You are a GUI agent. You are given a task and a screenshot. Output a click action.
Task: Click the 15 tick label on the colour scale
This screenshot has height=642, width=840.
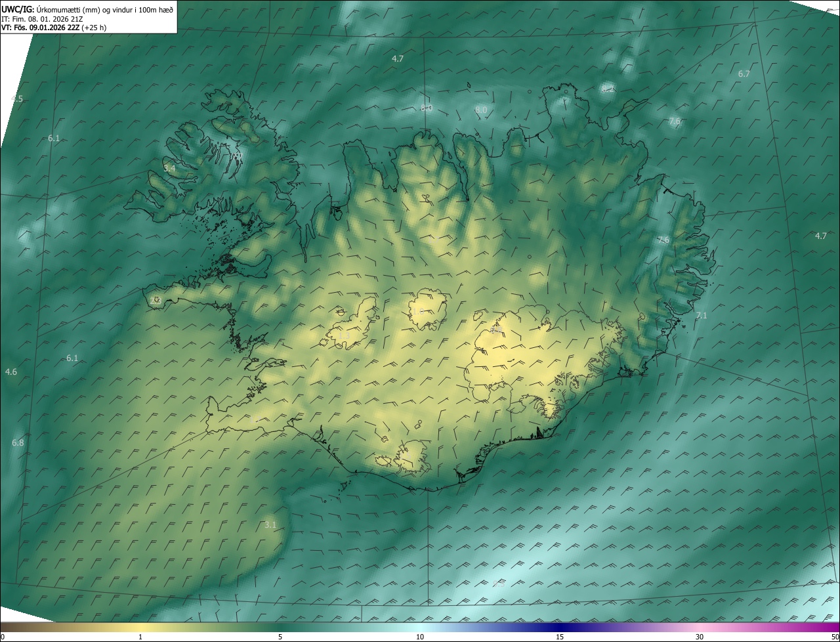560,637
